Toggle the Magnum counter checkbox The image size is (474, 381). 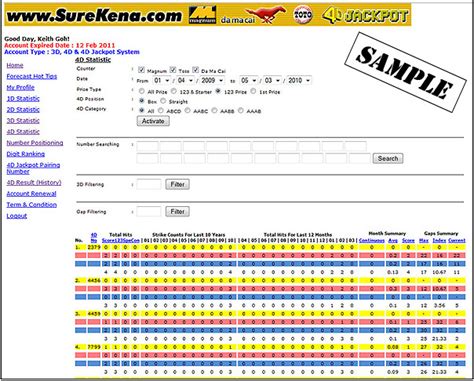[141, 70]
